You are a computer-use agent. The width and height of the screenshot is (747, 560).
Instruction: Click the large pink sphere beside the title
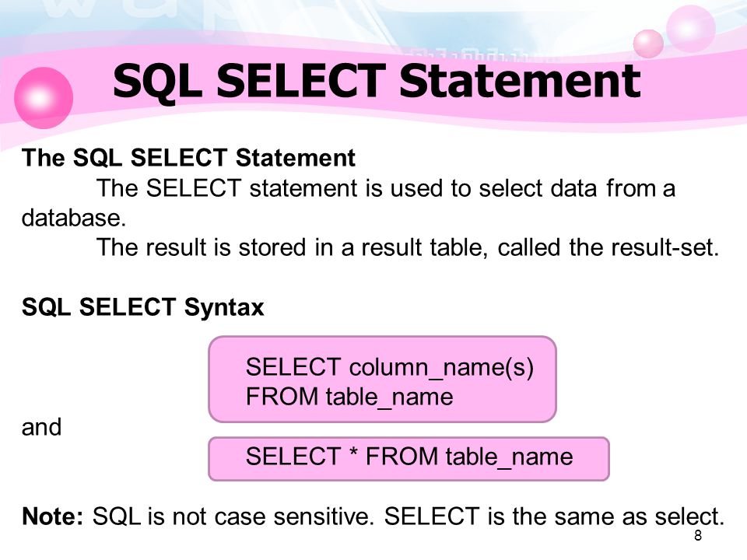44,98
